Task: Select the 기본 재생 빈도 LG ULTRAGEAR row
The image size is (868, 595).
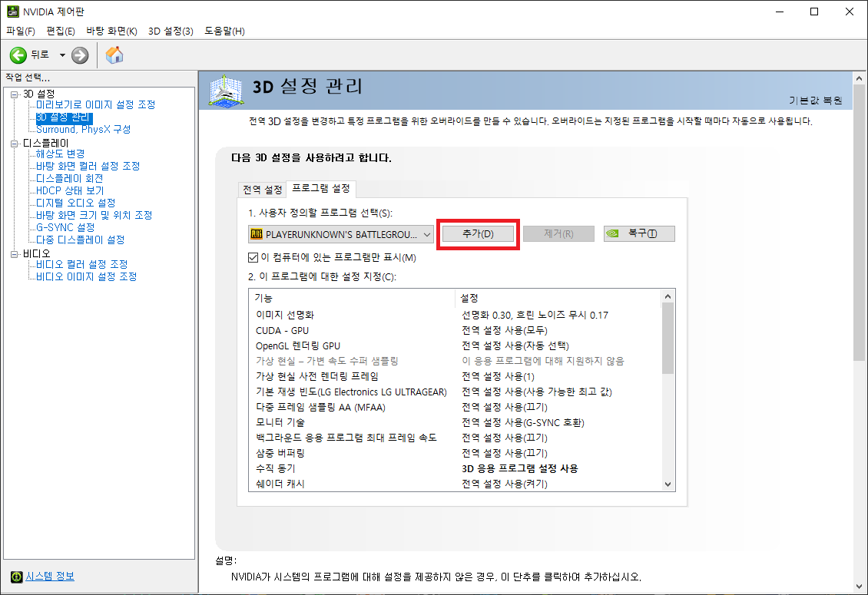Action: (455, 392)
